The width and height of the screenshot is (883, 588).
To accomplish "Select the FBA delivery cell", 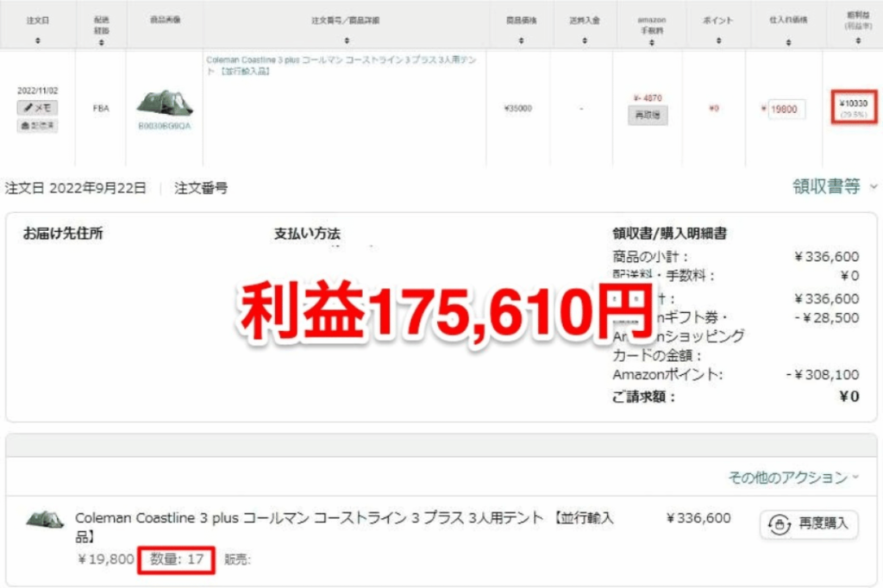I will [102, 108].
